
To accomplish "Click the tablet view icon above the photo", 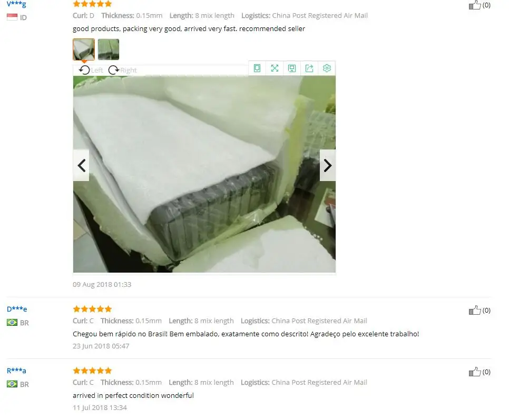I will [x=257, y=68].
